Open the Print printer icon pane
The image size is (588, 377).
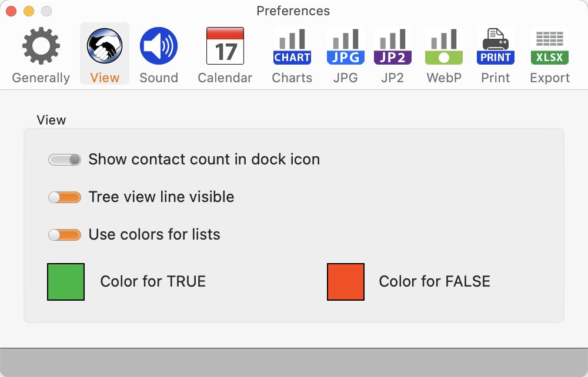pos(495,46)
